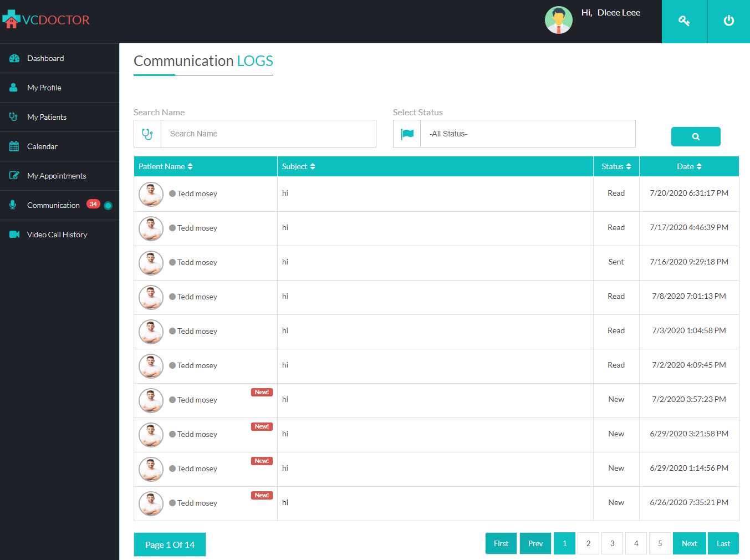The width and height of the screenshot is (750, 560).
Task: Click the stethoscope icon beside Search Name
Action: point(147,134)
